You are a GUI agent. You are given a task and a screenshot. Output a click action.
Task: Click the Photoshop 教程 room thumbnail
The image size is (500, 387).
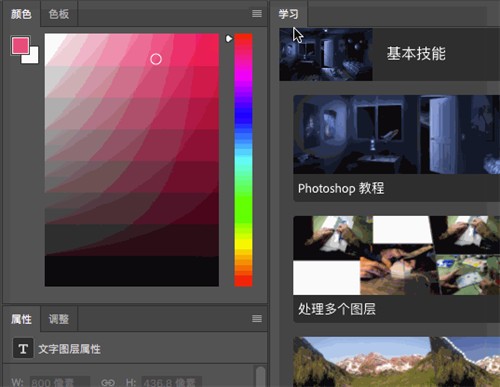point(397,135)
